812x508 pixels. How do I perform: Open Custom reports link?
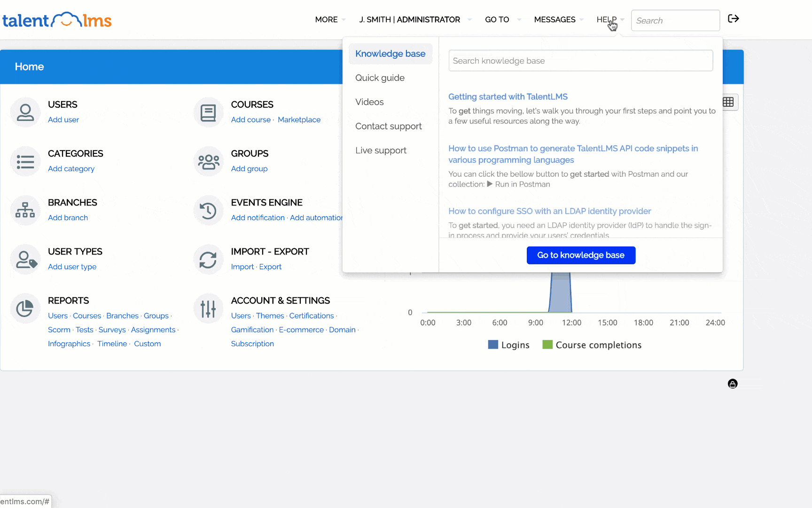coord(147,344)
